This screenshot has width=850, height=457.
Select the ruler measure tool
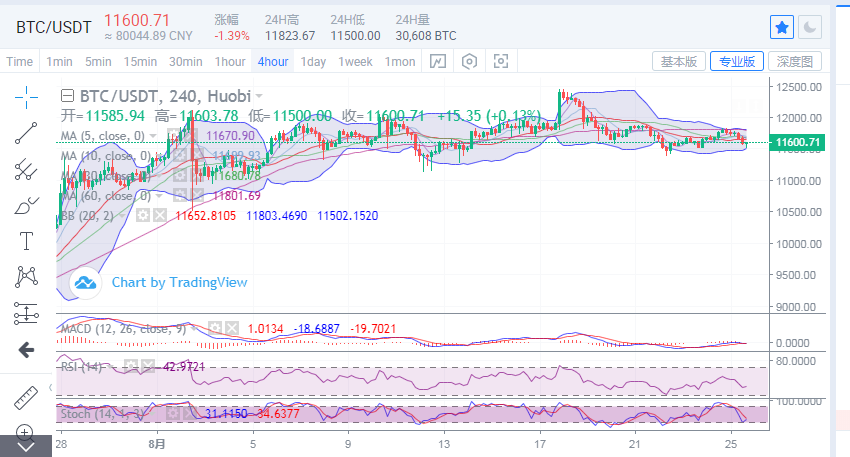click(x=25, y=398)
